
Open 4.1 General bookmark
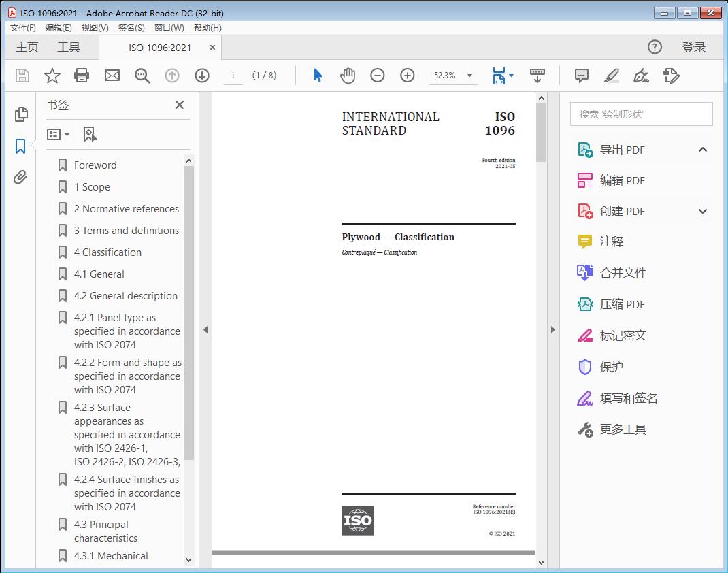tap(99, 274)
